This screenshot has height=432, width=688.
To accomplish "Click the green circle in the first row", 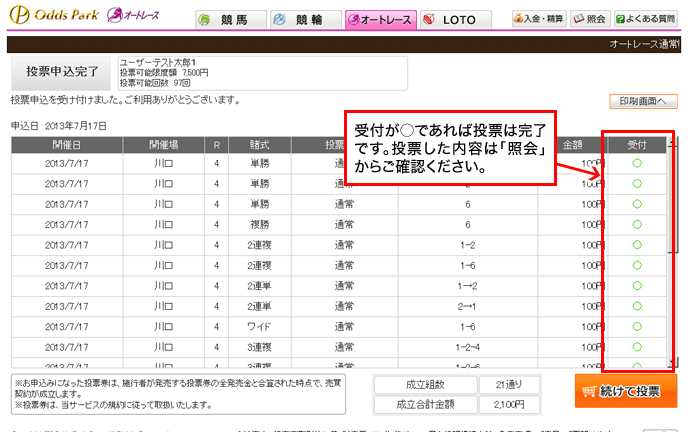I will 637,163.
